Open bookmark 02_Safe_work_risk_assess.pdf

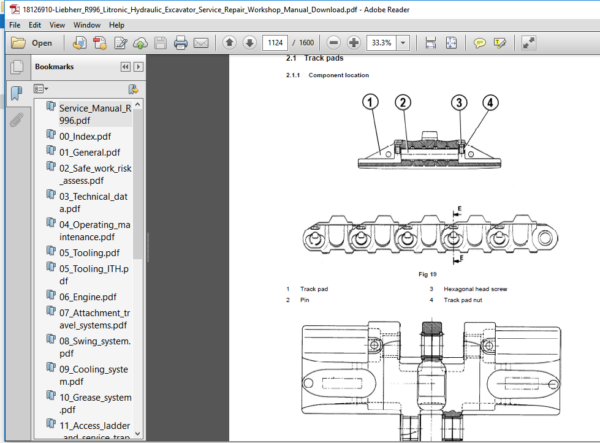pyautogui.click(x=95, y=174)
